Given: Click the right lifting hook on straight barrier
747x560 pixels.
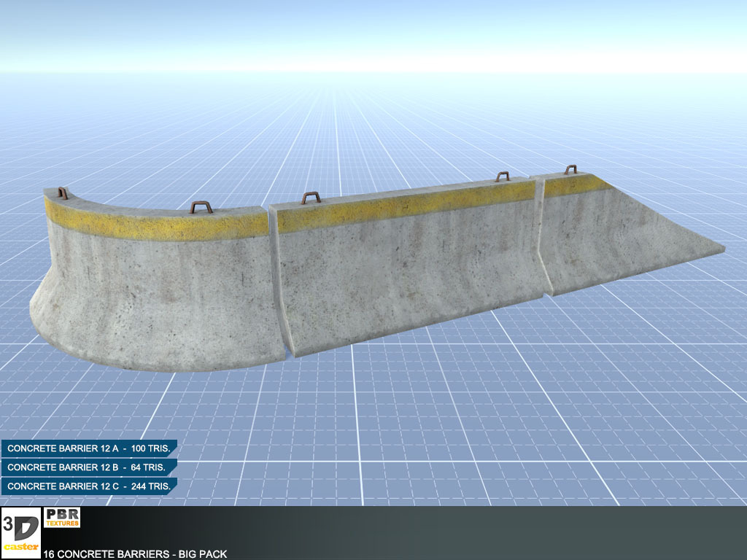Looking at the screenshot, I should click(502, 176).
